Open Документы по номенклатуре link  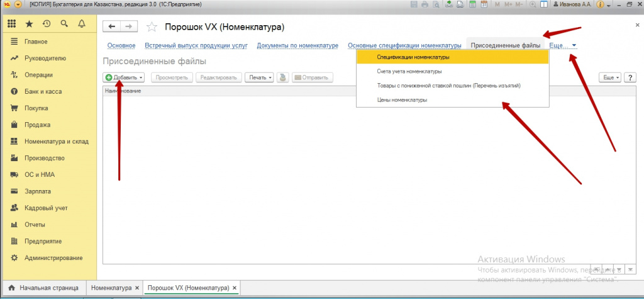point(297,45)
